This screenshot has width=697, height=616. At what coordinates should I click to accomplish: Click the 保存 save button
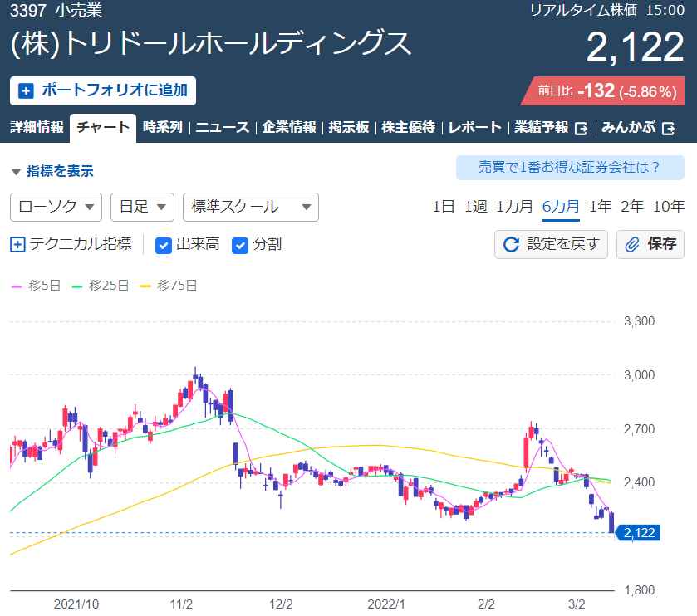tap(650, 244)
